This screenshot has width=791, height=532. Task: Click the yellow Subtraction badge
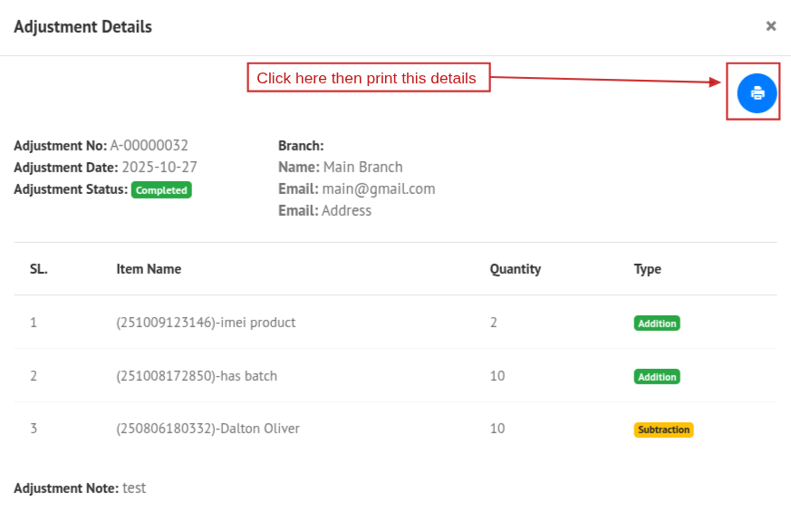[663, 430]
